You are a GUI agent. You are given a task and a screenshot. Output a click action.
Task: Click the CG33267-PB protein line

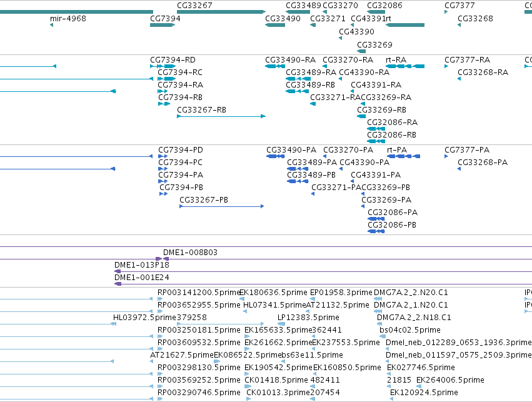(221, 206)
